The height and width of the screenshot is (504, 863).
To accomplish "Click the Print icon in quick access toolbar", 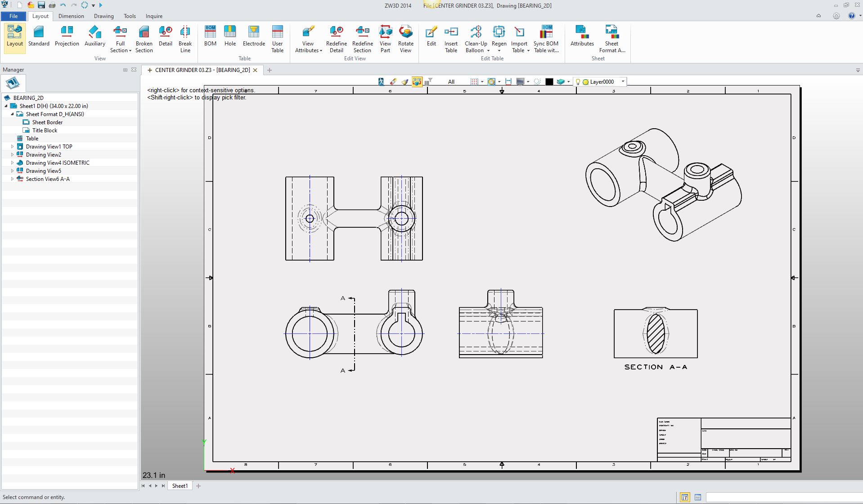I will point(52,5).
